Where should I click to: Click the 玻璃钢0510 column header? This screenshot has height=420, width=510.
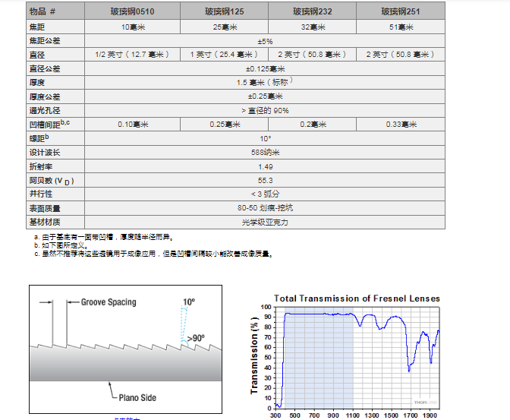pyautogui.click(x=129, y=12)
